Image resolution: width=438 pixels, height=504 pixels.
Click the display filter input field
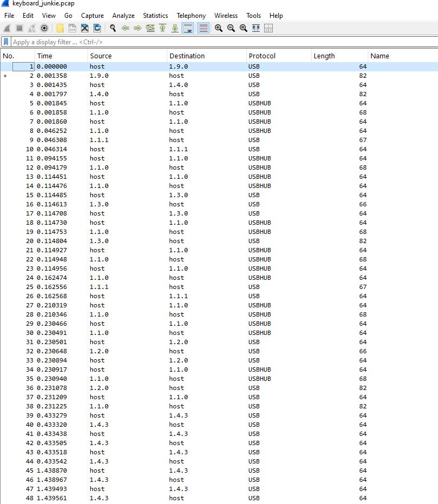[x=216, y=42]
